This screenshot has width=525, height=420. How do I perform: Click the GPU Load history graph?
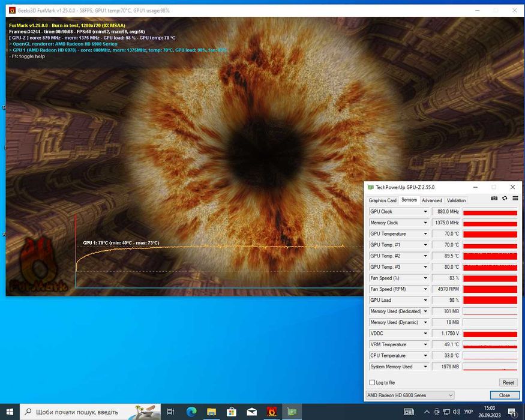[x=490, y=300]
